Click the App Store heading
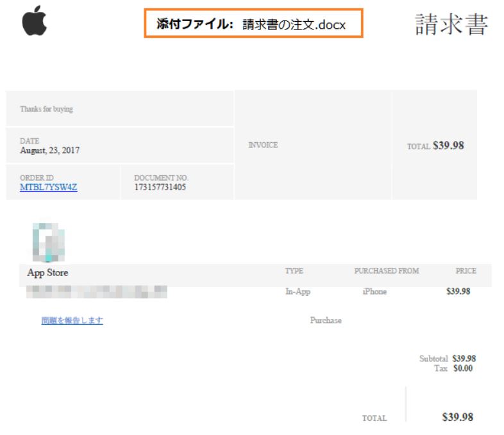 tap(47, 273)
